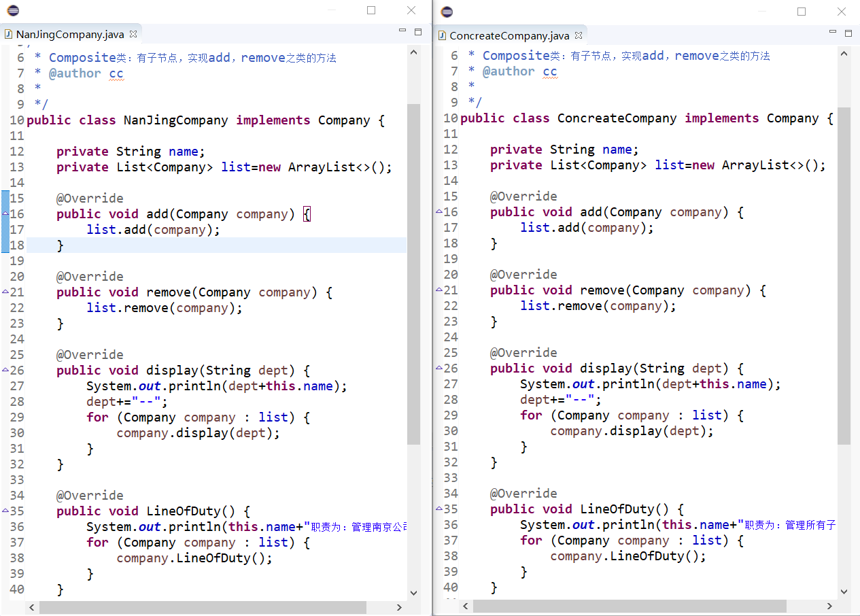The width and height of the screenshot is (860, 616).
Task: Click the LineOfDuty() method declaration in ConcreateCompany
Action: [x=587, y=509]
